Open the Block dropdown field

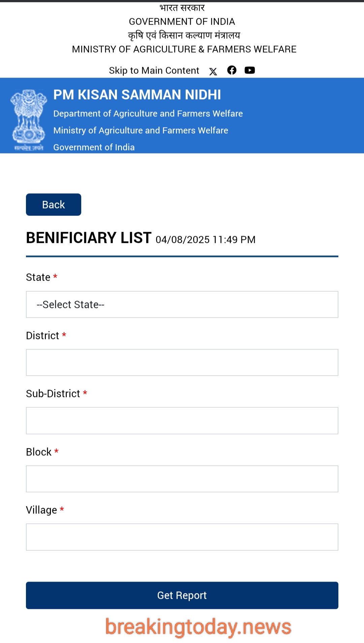(x=182, y=479)
